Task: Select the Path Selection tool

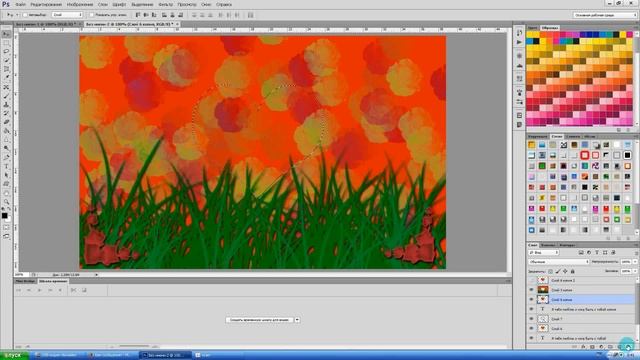Action: [x=6, y=175]
